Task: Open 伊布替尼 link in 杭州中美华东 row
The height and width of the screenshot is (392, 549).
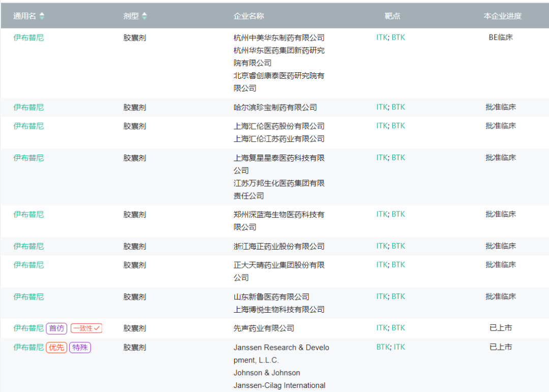Action: pyautogui.click(x=28, y=38)
